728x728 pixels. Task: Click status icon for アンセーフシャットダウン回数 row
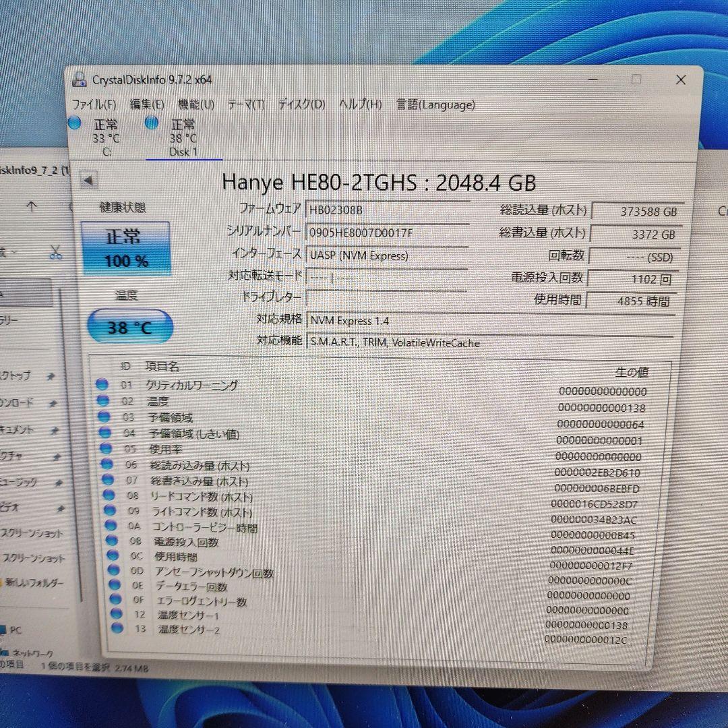pos(113,570)
